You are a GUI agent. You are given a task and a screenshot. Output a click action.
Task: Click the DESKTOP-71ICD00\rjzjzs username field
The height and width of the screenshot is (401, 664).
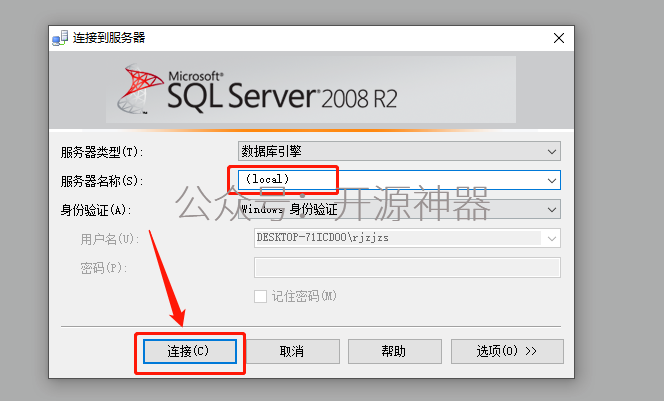point(407,238)
